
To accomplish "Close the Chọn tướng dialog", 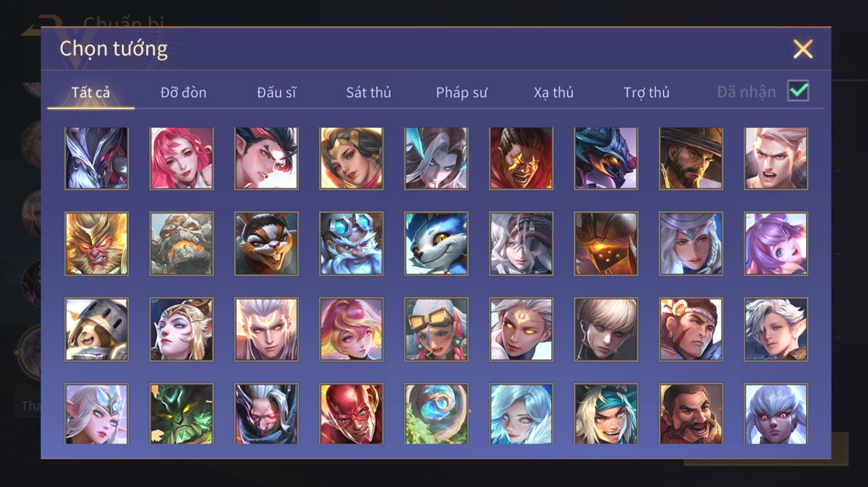I will pyautogui.click(x=803, y=49).
